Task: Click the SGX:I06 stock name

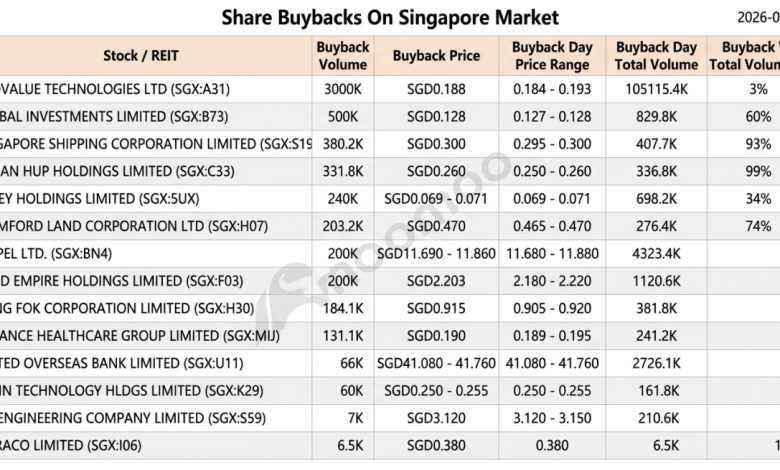Action: tap(71, 445)
